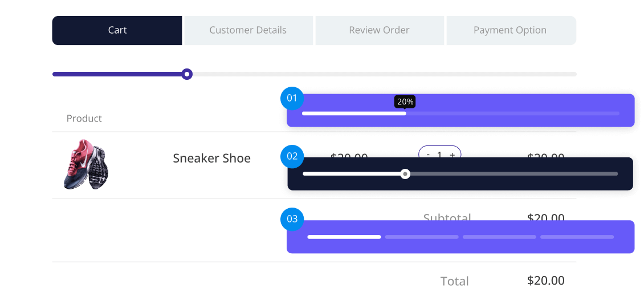
Task: Click the blue 03 badge
Action: 292,219
